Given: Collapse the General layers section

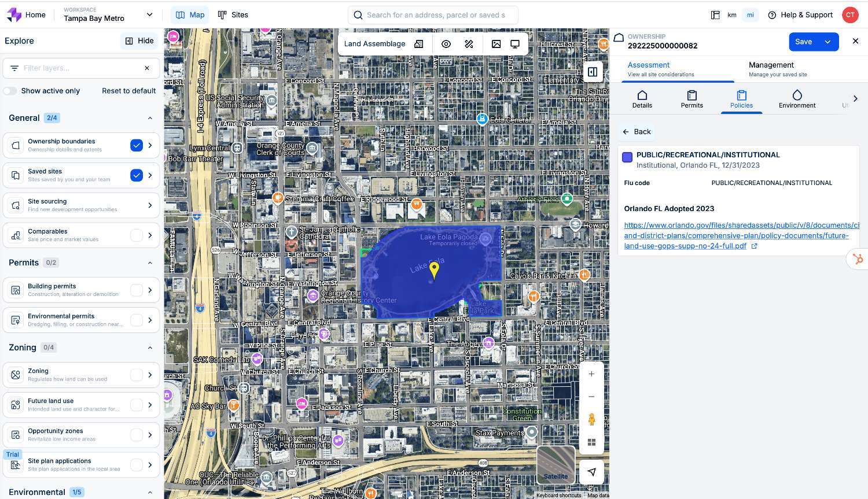Looking at the screenshot, I should 150,118.
